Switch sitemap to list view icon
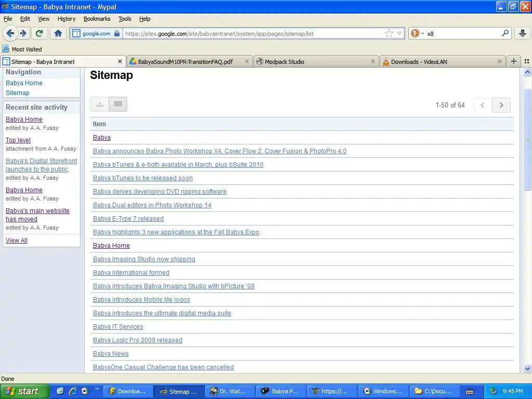The width and height of the screenshot is (532, 399). [118, 104]
